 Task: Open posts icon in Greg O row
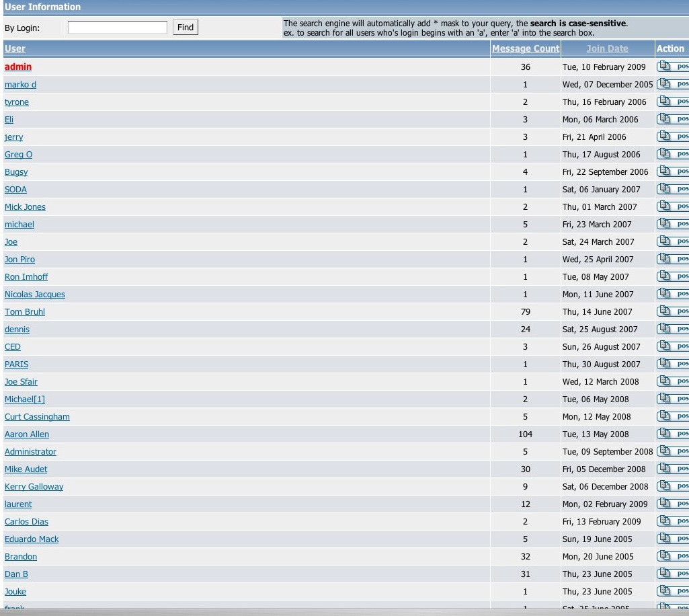(x=673, y=154)
